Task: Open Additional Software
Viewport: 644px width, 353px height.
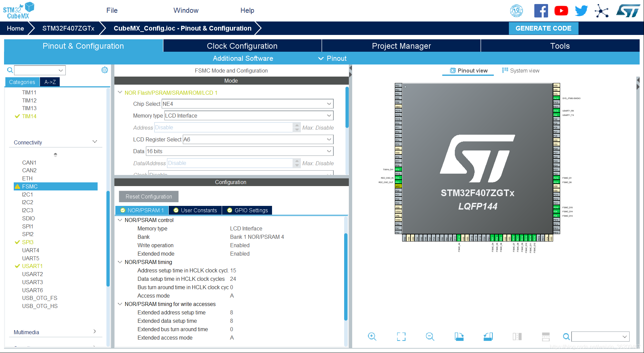Action: (243, 58)
